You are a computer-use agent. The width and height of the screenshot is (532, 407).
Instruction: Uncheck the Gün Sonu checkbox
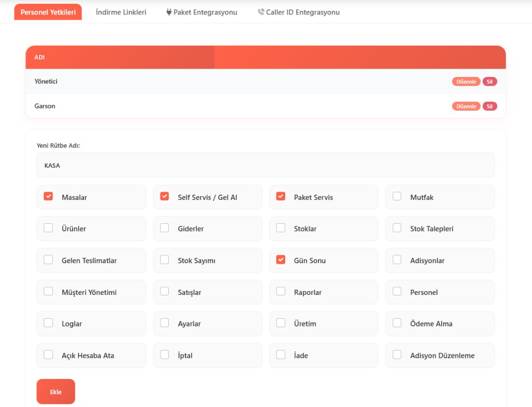tap(281, 260)
